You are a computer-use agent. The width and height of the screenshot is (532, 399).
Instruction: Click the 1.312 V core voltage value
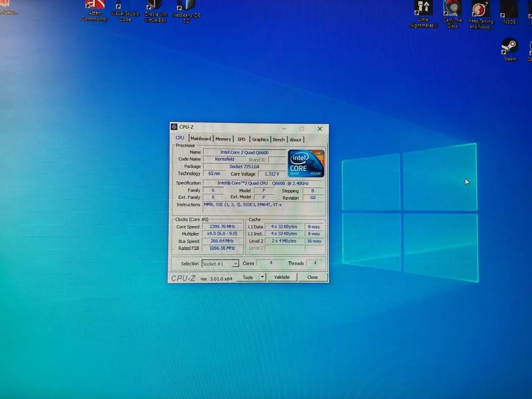click(x=272, y=174)
